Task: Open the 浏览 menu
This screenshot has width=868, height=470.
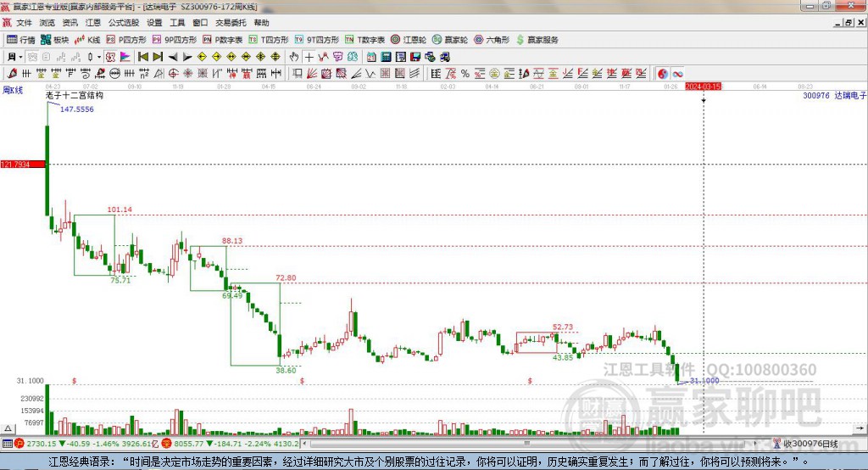Action: [47, 23]
